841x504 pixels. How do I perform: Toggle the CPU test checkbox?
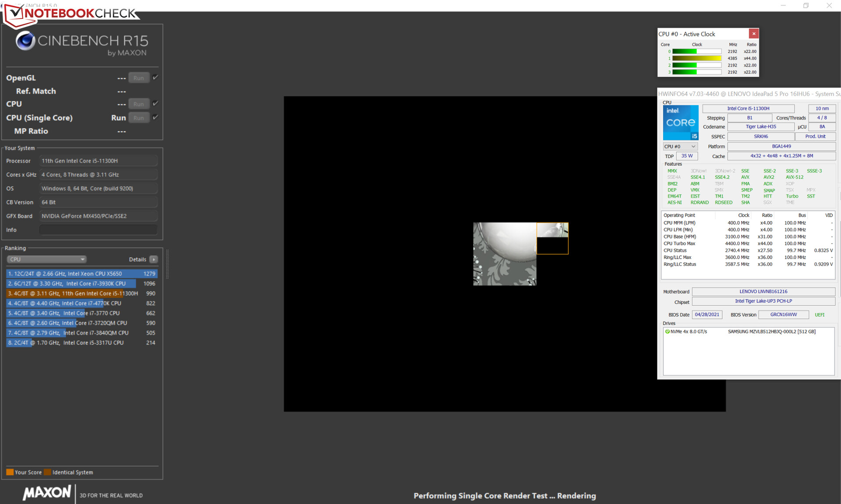tap(155, 104)
